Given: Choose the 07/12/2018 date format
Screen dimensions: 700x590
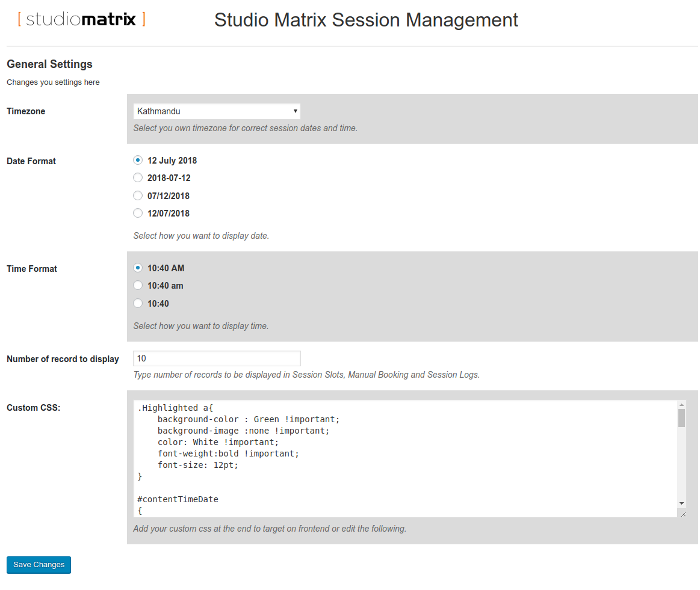Looking at the screenshot, I should pos(138,195).
